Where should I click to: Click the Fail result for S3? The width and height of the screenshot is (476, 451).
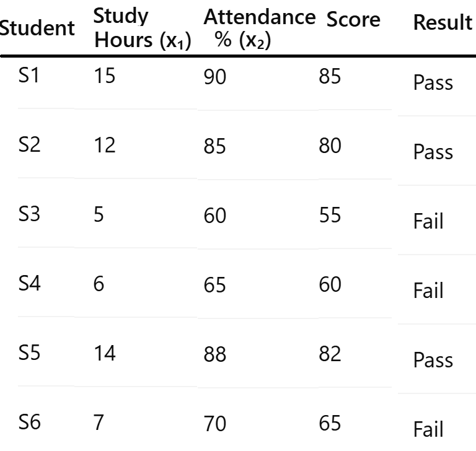pos(428,222)
